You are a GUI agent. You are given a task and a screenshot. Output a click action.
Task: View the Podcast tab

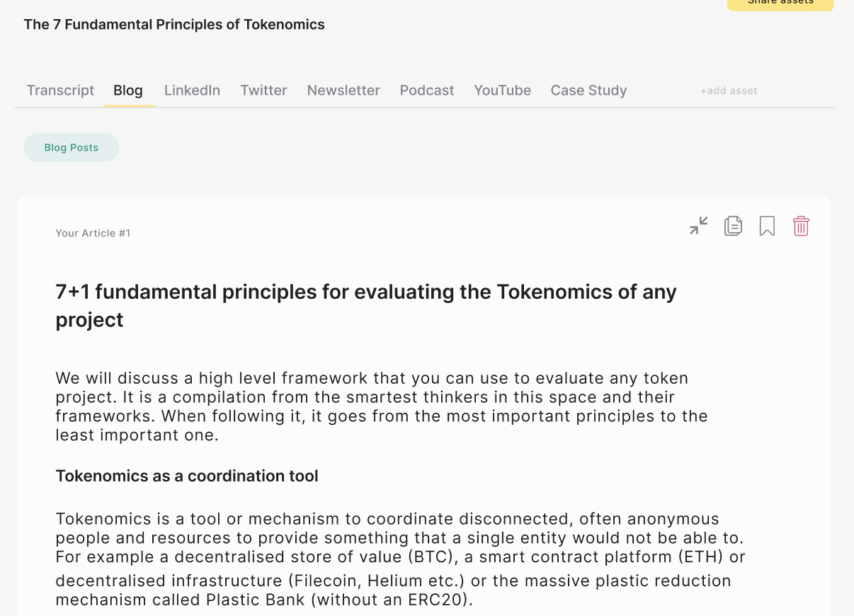click(x=427, y=91)
